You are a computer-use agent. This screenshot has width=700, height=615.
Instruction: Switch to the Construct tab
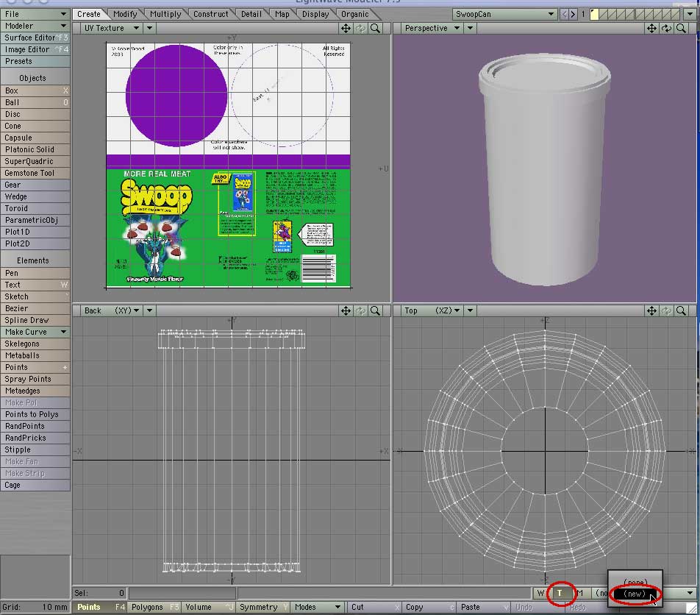(x=211, y=14)
